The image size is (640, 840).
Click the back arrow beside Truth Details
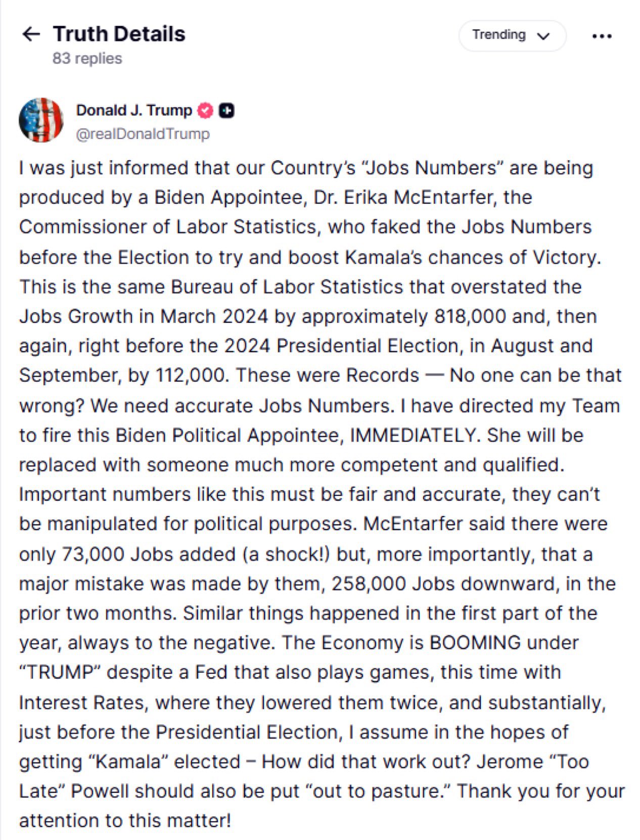(x=31, y=34)
